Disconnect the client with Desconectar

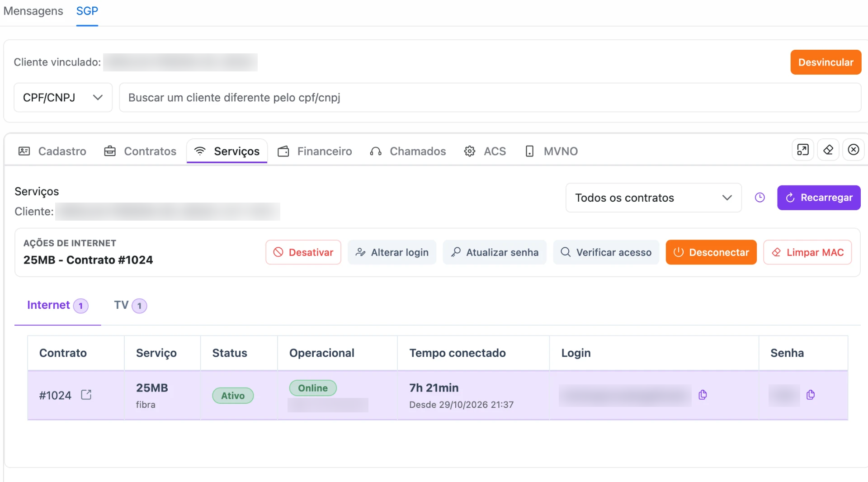[711, 252]
